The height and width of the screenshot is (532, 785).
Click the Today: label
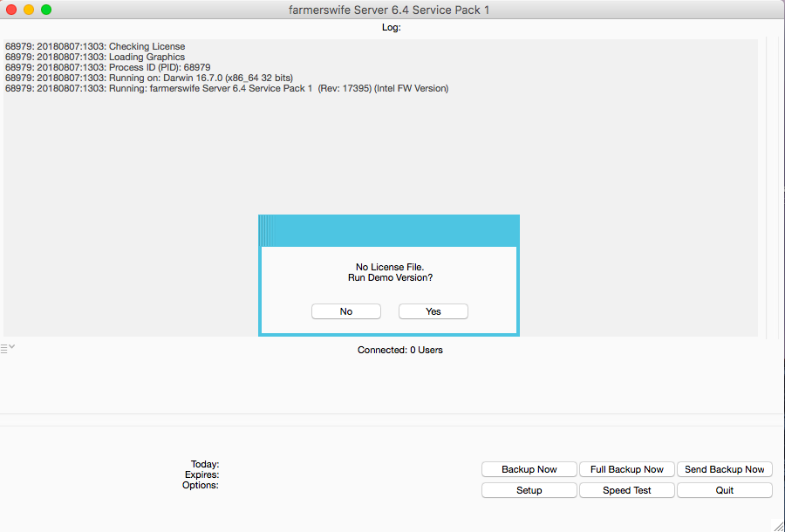tap(205, 465)
